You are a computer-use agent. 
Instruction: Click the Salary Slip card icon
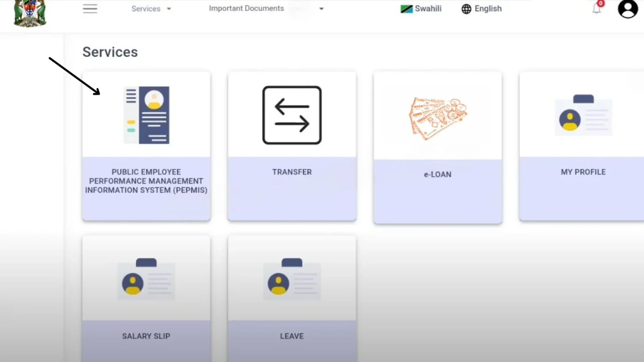[146, 279]
